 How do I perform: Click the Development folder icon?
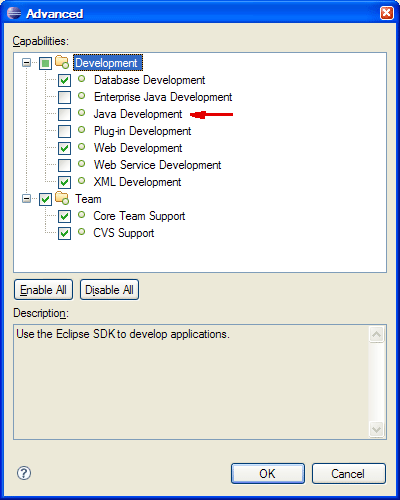pos(62,62)
